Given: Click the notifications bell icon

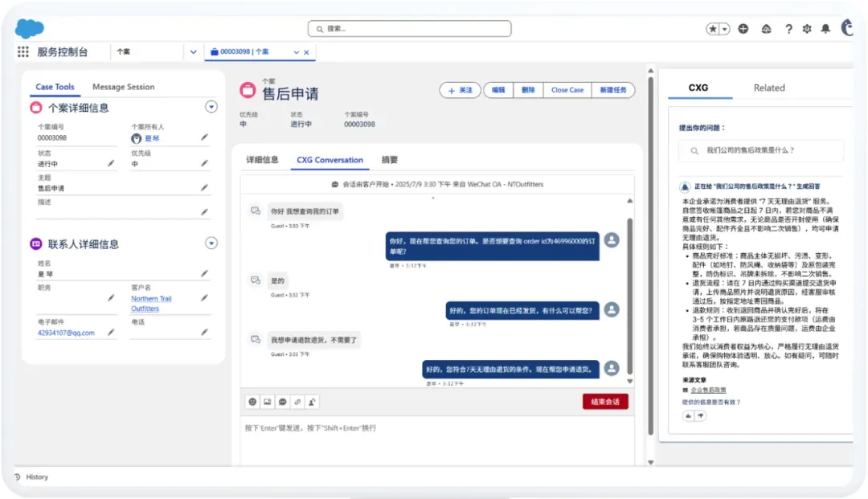Looking at the screenshot, I should click(825, 29).
